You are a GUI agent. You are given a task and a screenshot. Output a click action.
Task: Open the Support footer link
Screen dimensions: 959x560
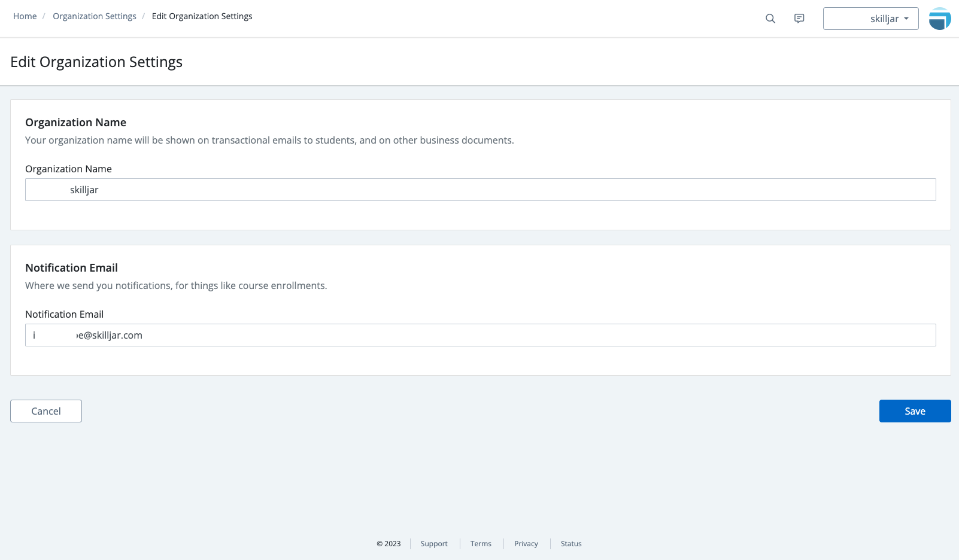tap(434, 544)
